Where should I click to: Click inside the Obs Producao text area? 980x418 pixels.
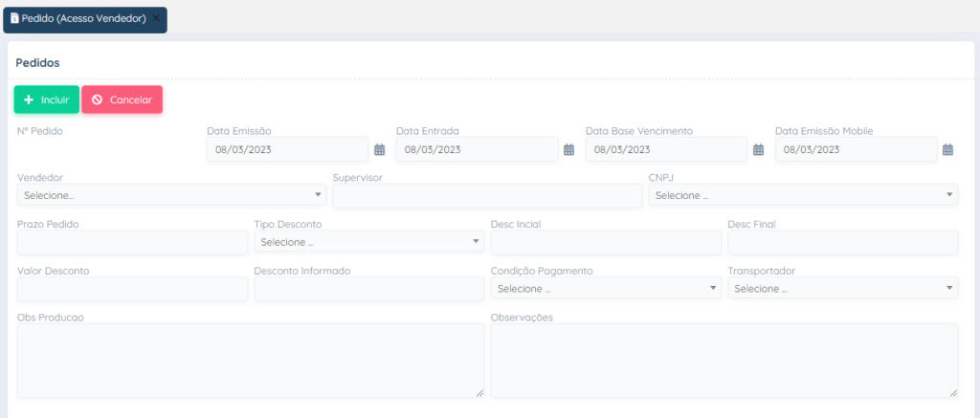[x=251, y=361]
